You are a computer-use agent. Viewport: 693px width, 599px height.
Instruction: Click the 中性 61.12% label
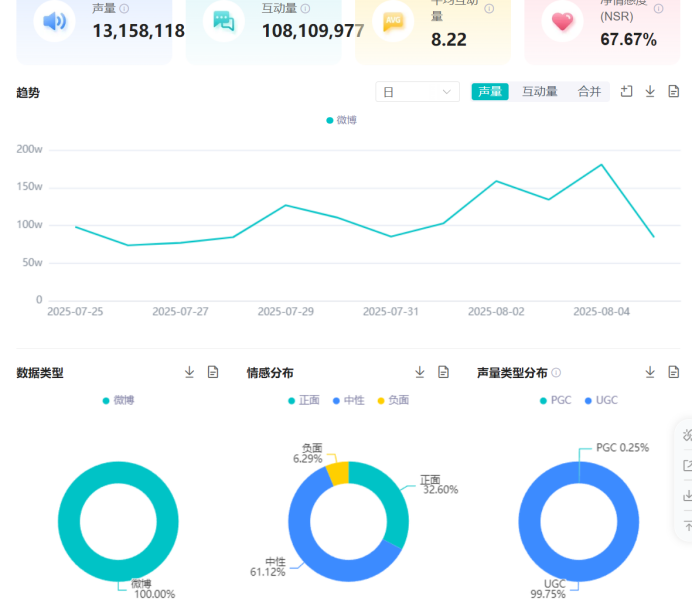tap(268, 567)
